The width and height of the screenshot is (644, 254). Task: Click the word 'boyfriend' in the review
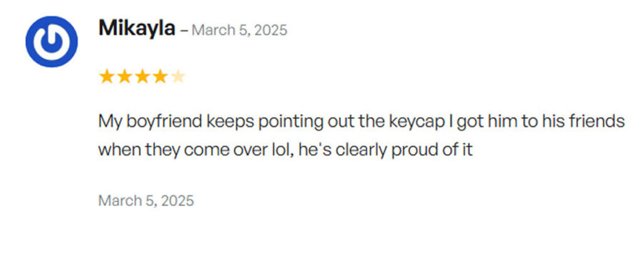click(164, 122)
